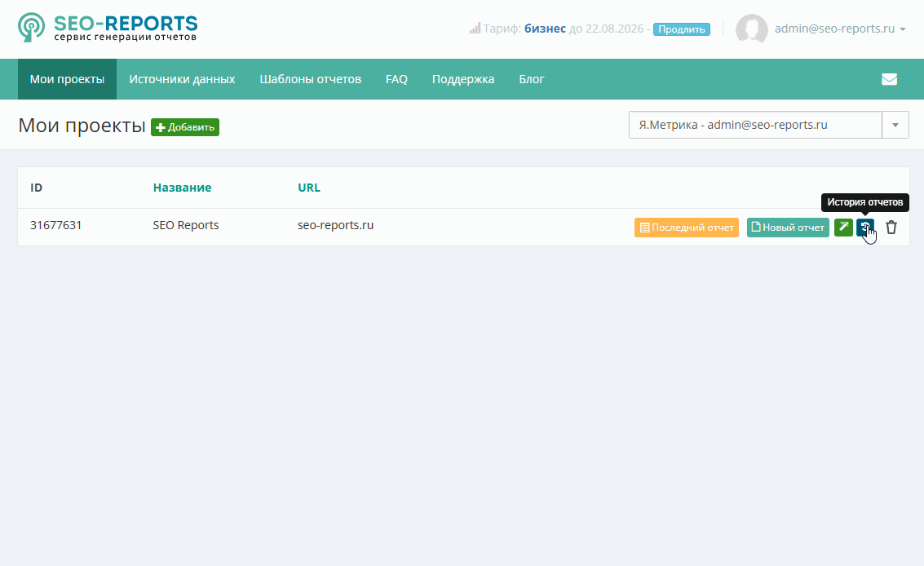Click the Мои проекты page heading

coord(82,125)
